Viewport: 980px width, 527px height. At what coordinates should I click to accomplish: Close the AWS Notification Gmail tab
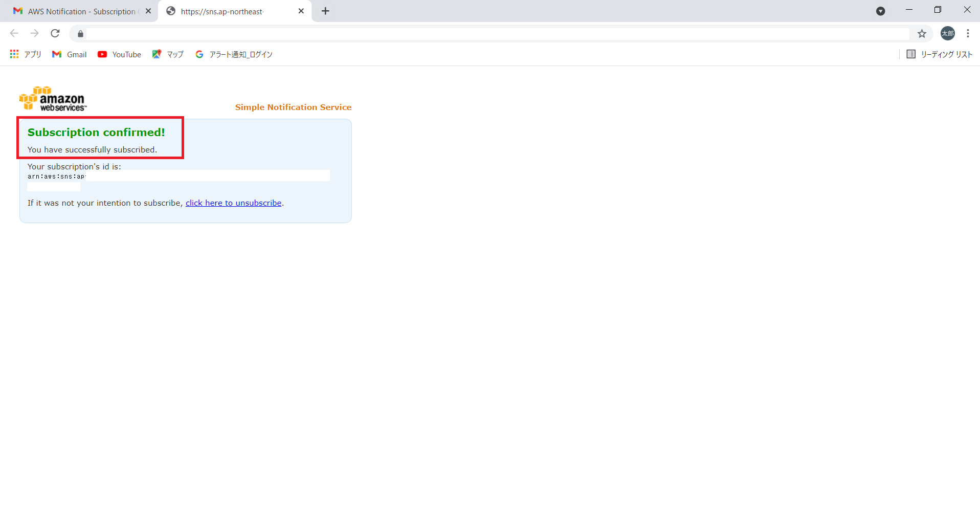click(148, 11)
